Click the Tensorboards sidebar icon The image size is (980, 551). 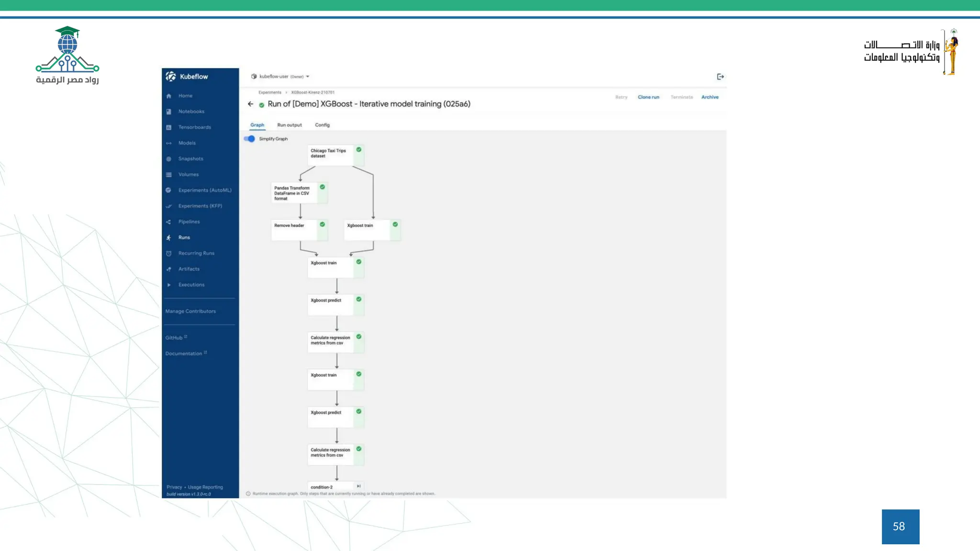coord(169,128)
